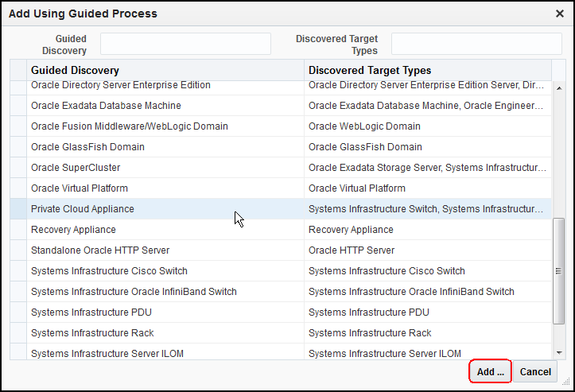The image size is (575, 392).
Task: Select the Oracle Exadata Database Machine row
Action: (106, 106)
